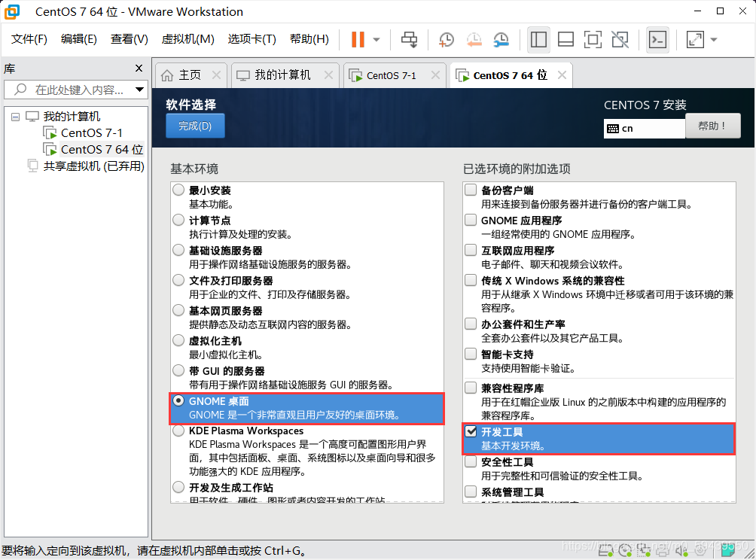
Task: Check the 备份客户端 checkbox
Action: (x=471, y=190)
